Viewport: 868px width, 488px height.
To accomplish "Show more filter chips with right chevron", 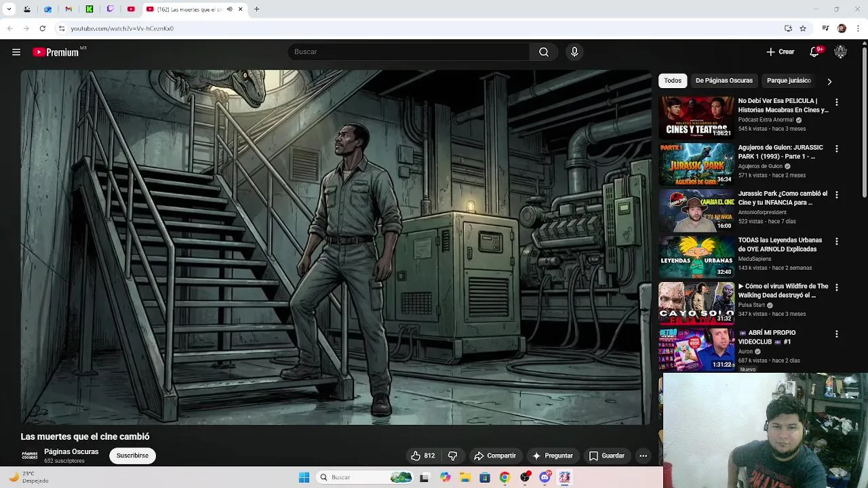I will pos(829,81).
